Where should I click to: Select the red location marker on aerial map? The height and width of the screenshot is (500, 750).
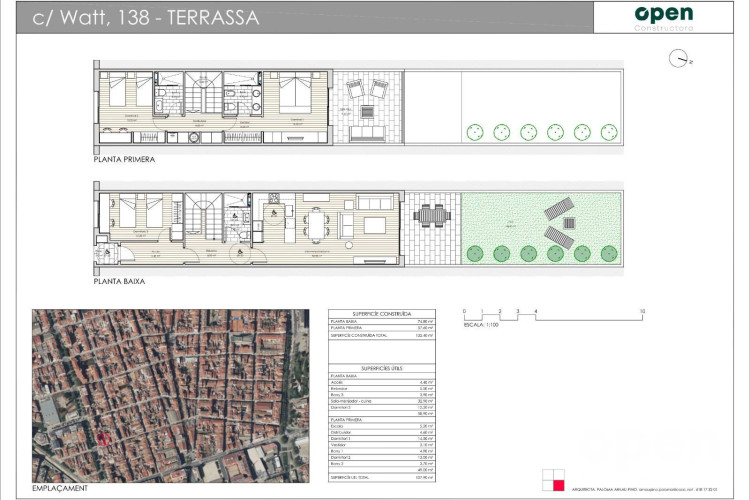tap(102, 437)
